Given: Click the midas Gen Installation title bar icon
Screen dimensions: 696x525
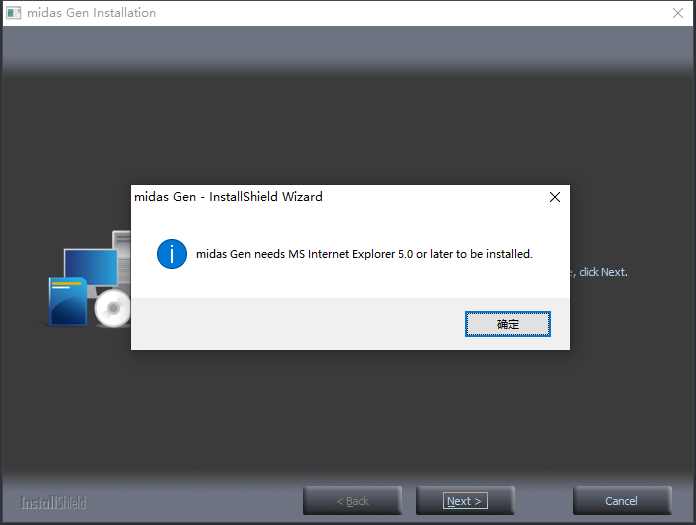Looking at the screenshot, I should pos(13,13).
